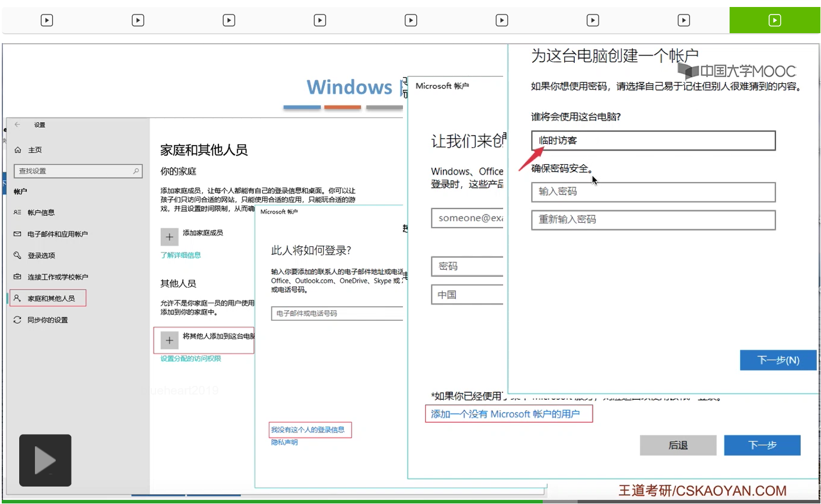Select the 连接工作或学校帐户 briefcase icon
Screen dimensions: 821x504
coord(17,277)
